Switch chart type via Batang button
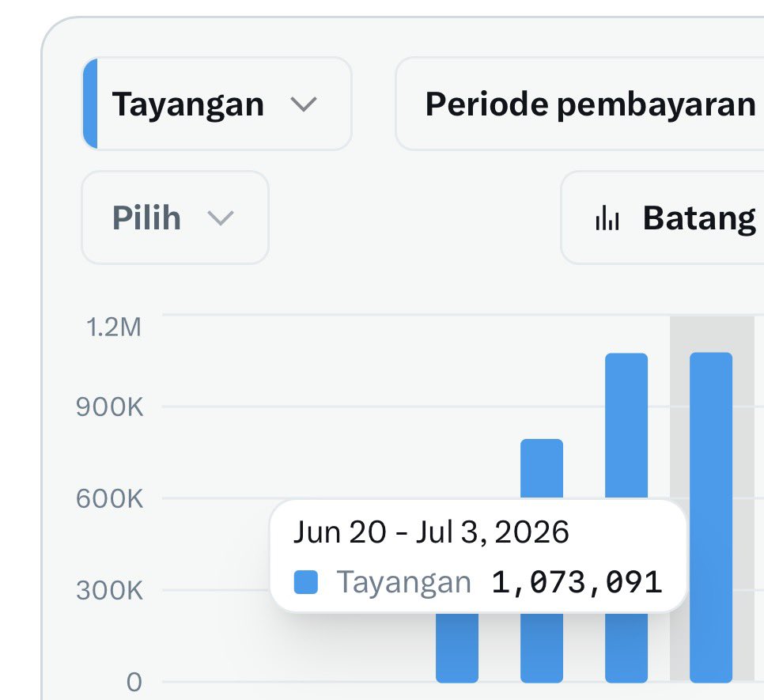Viewport: 764px width, 700px height. tap(663, 218)
